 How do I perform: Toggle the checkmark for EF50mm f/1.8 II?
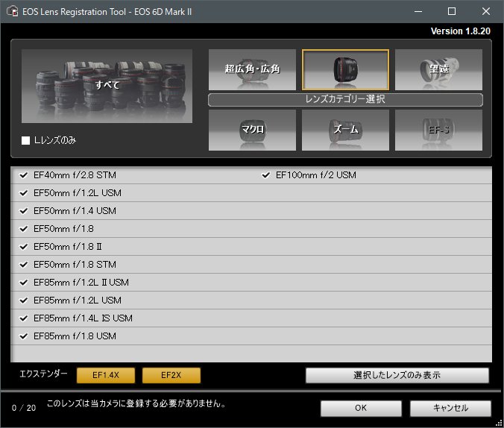(23, 247)
